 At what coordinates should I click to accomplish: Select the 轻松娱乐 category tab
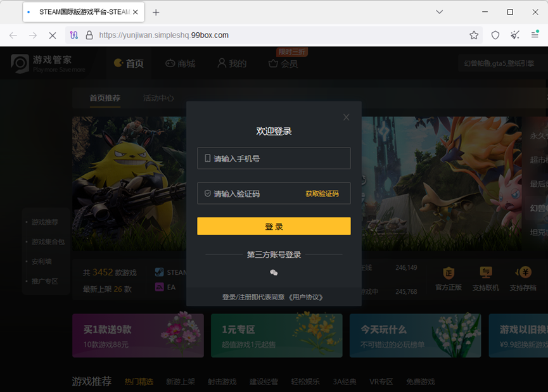(305, 382)
